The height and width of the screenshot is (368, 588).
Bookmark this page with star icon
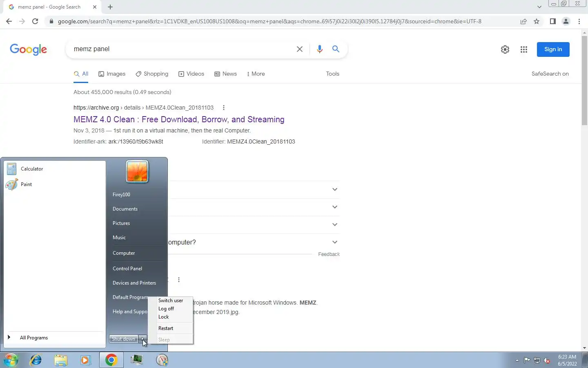537,21
